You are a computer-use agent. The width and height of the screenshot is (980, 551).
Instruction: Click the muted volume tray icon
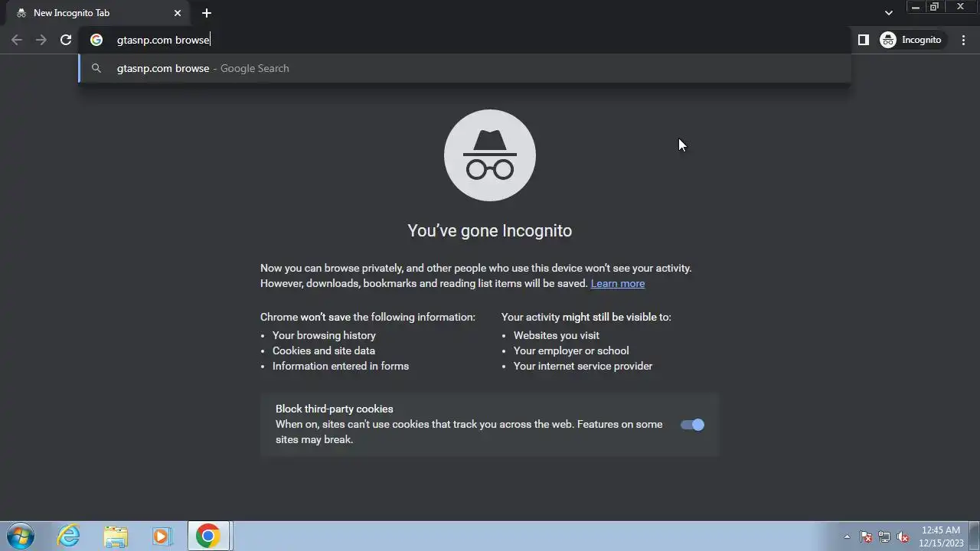click(x=903, y=536)
